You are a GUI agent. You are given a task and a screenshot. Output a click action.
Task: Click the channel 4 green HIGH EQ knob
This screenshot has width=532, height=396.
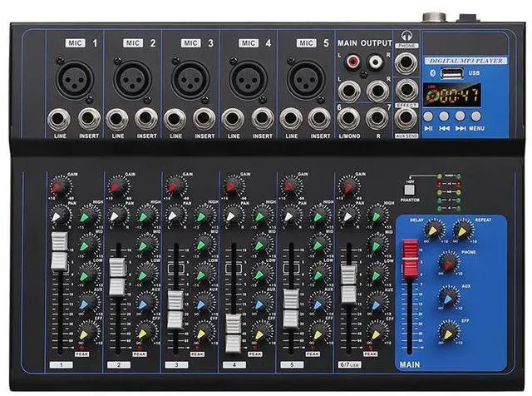tap(263, 216)
